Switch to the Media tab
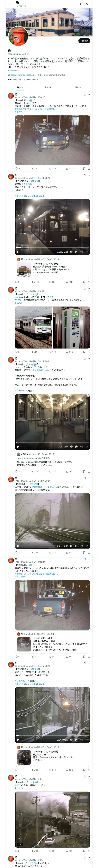Image resolution: width=98 pixels, height=868 pixels. (x=78, y=87)
